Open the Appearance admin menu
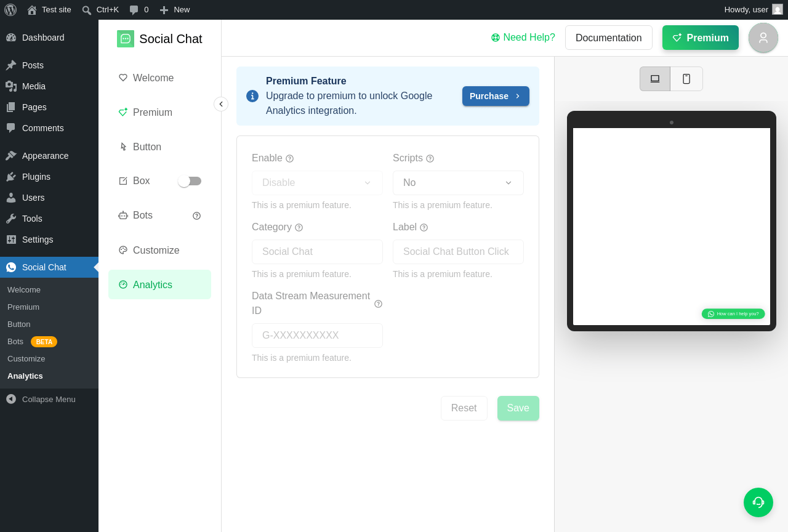The height and width of the screenshot is (532, 788). [49, 156]
